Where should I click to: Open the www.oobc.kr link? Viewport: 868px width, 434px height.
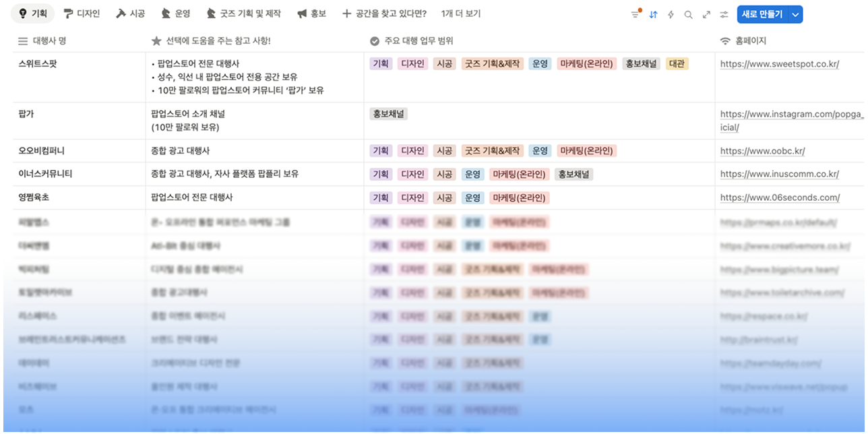762,151
